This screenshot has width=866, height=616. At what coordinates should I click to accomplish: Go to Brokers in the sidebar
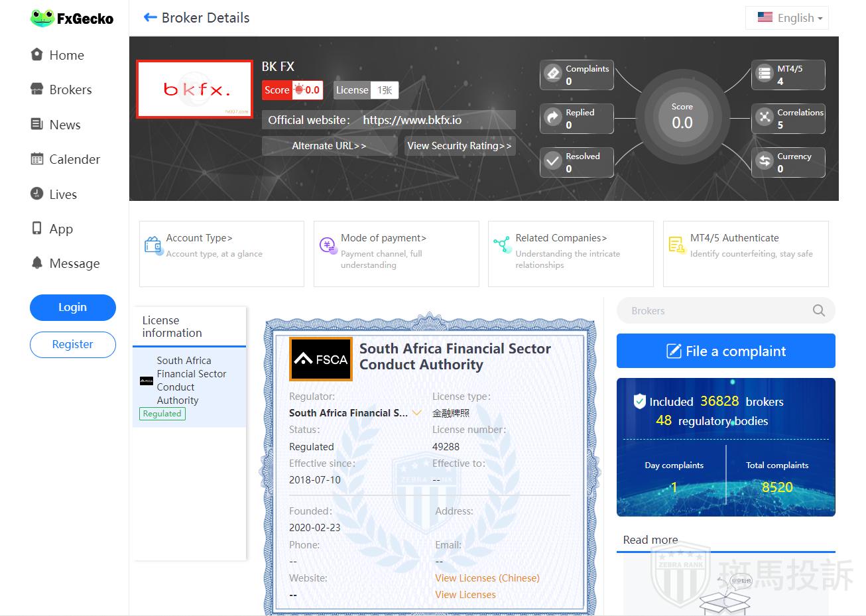[x=70, y=90]
